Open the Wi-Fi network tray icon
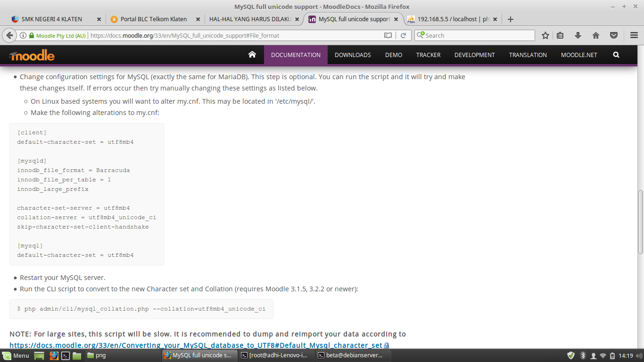Screen dimensions: 644x362 tap(603, 355)
